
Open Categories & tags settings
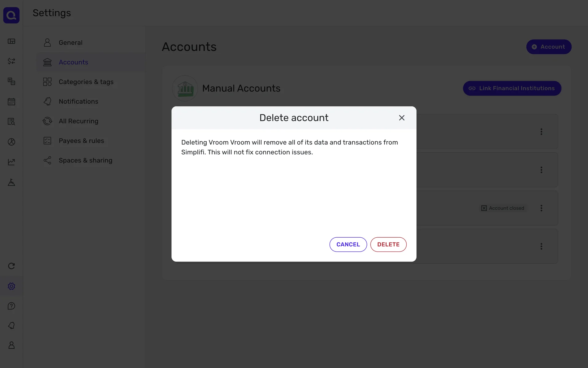86,82
